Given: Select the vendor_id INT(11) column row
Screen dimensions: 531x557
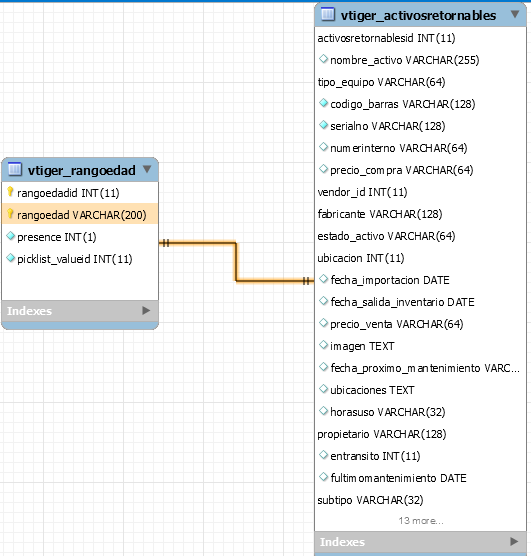Looking at the screenshot, I should pyautogui.click(x=420, y=192).
